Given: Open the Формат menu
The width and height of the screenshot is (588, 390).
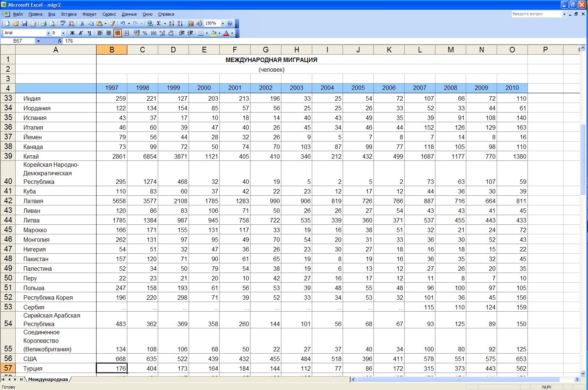Looking at the screenshot, I should coord(89,14).
